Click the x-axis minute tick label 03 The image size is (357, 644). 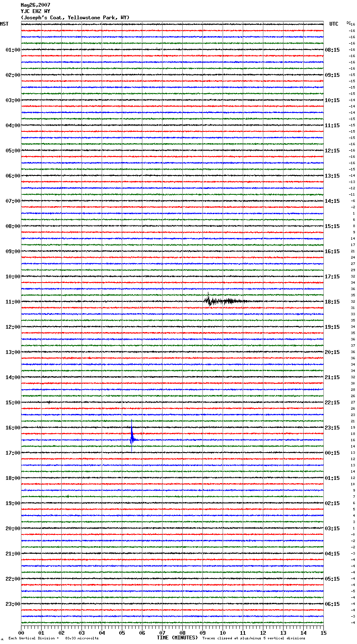click(81, 633)
